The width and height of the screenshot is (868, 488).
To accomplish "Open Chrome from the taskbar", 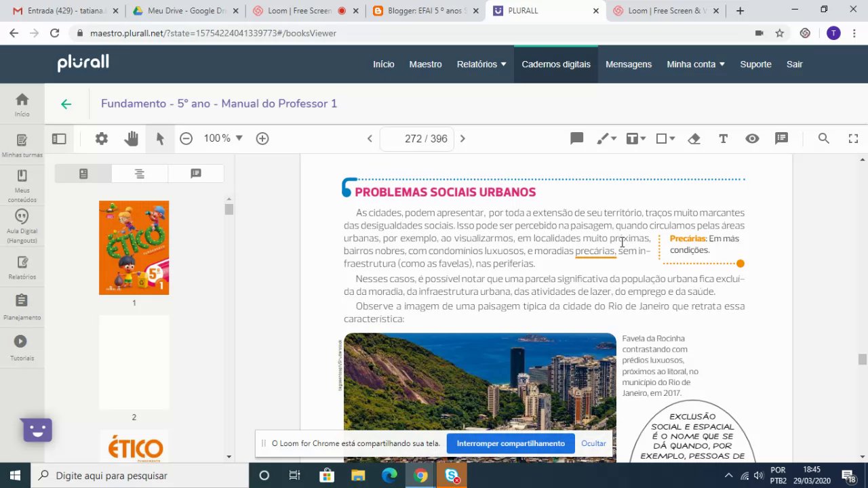I will 420,475.
